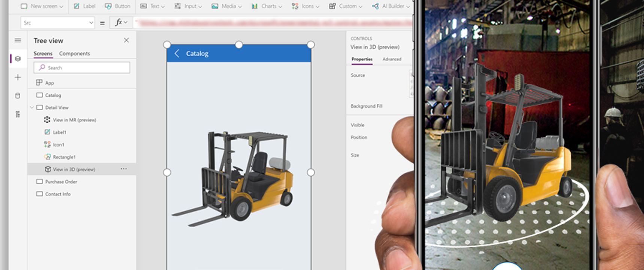
Task: Click the Label toolbar icon
Action: 77,6
